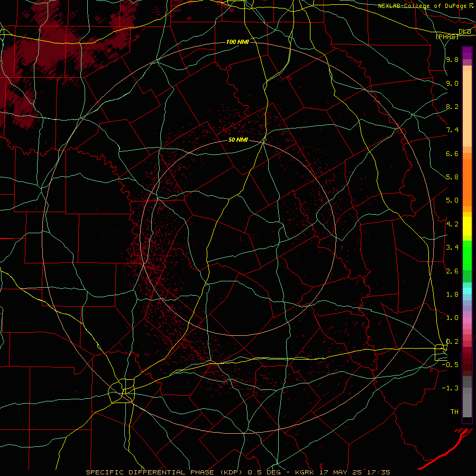Click the NEXLAB-College of DuPage logo symbol
This screenshot has height=476, width=476.
pos(471,5)
